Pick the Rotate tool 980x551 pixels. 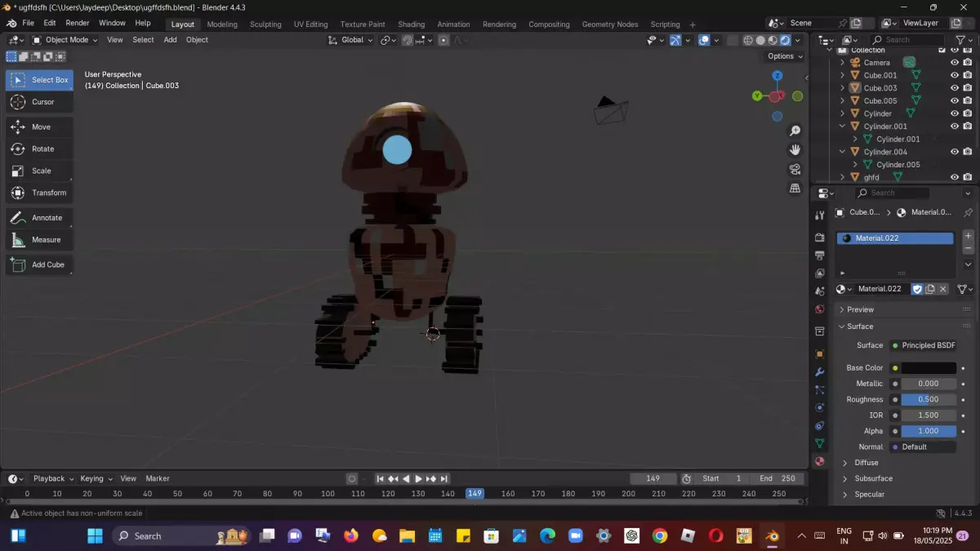click(x=39, y=149)
